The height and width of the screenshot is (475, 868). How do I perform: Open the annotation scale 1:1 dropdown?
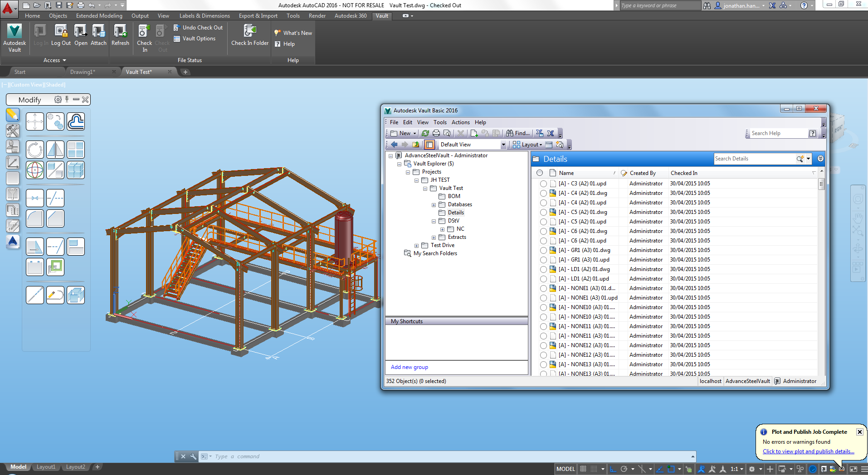pos(737,469)
